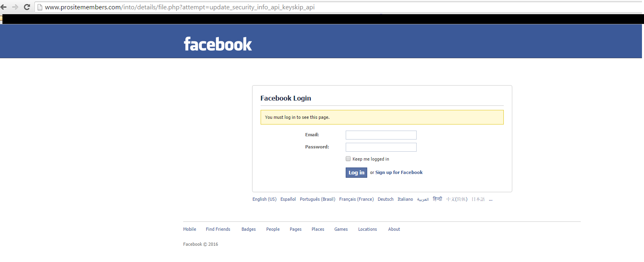This screenshot has width=644, height=262.
Task: Expand more languages with the ellipsis
Action: coord(490,200)
